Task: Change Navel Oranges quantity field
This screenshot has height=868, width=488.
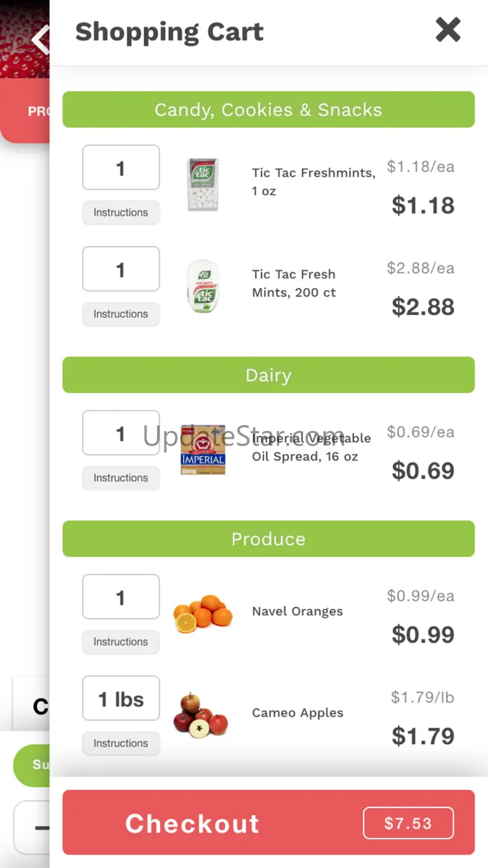Action: 121,597
